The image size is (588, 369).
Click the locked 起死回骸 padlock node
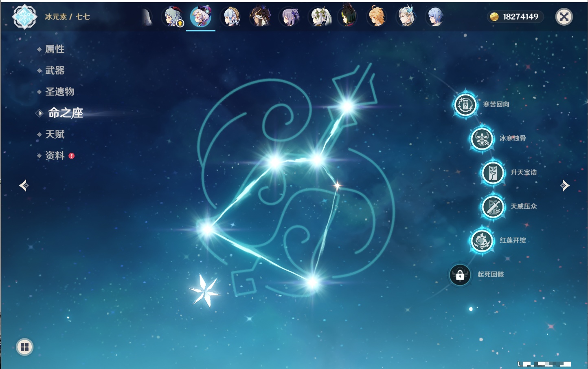(460, 274)
